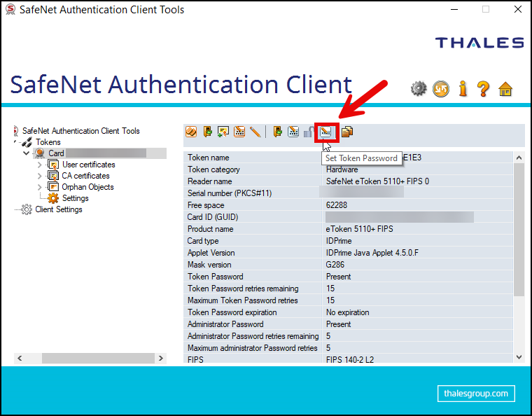Click the padlock Unlock Token icon
The height and width of the screenshot is (416, 532).
coord(309,132)
